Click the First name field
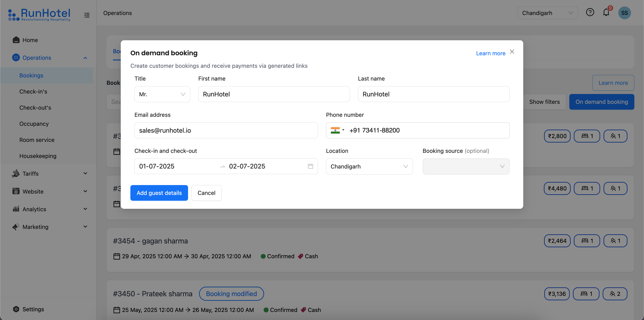The width and height of the screenshot is (644, 320). pyautogui.click(x=274, y=94)
